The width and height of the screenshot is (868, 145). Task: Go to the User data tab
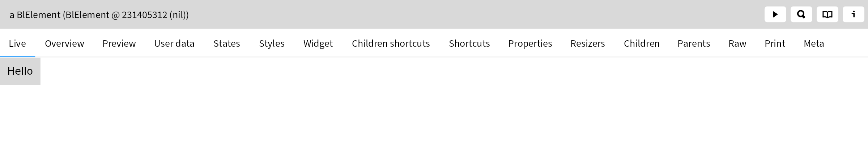click(174, 43)
